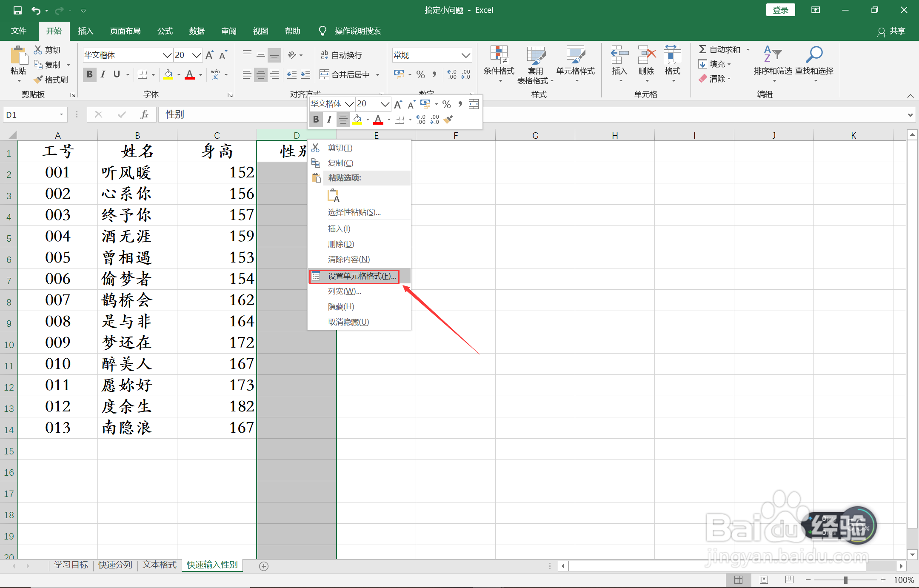Click the 共享 share button
Image resolution: width=919 pixels, height=588 pixels.
point(891,31)
